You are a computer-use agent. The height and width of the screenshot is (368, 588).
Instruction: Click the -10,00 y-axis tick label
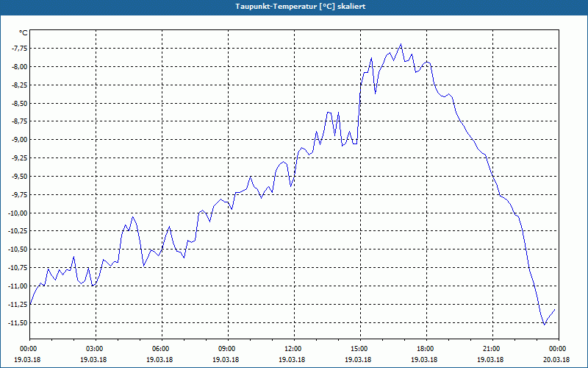(17, 213)
